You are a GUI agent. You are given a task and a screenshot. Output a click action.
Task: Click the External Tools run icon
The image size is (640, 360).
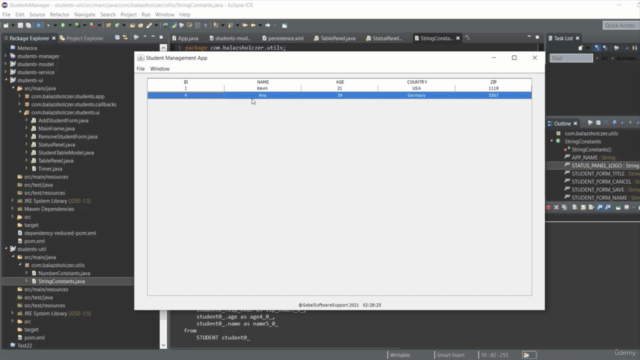click(93, 25)
